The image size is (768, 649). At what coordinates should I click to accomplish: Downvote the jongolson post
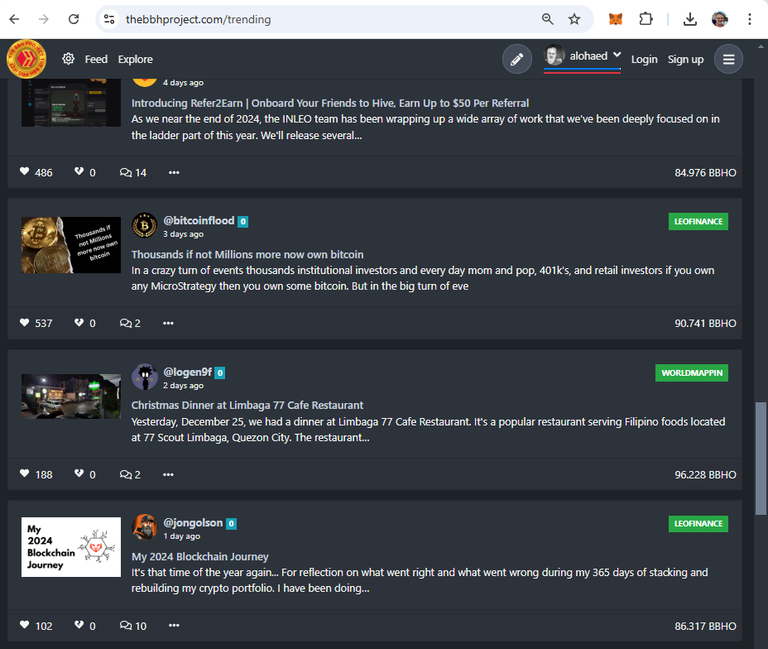(79, 625)
